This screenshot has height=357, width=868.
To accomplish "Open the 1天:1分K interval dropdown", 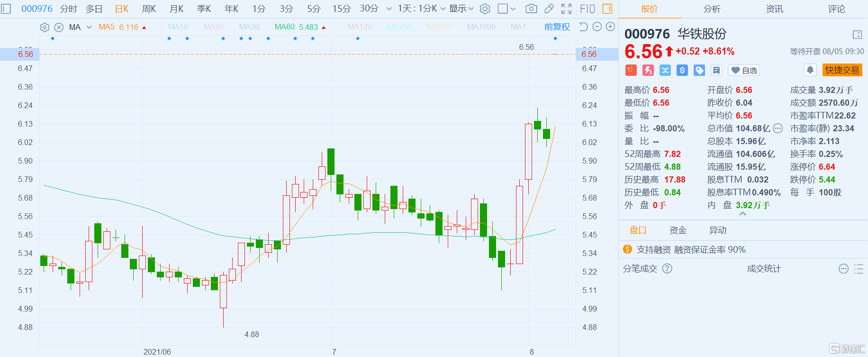I will (x=421, y=9).
